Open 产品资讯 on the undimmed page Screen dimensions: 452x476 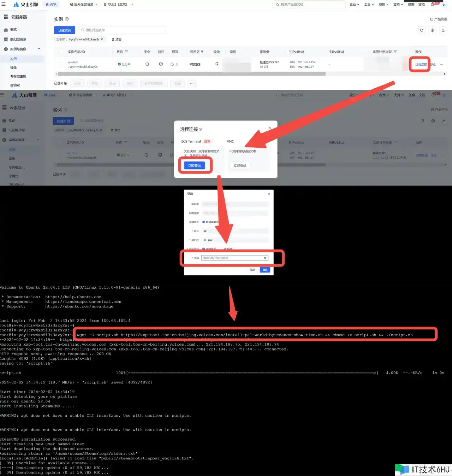(439, 19)
